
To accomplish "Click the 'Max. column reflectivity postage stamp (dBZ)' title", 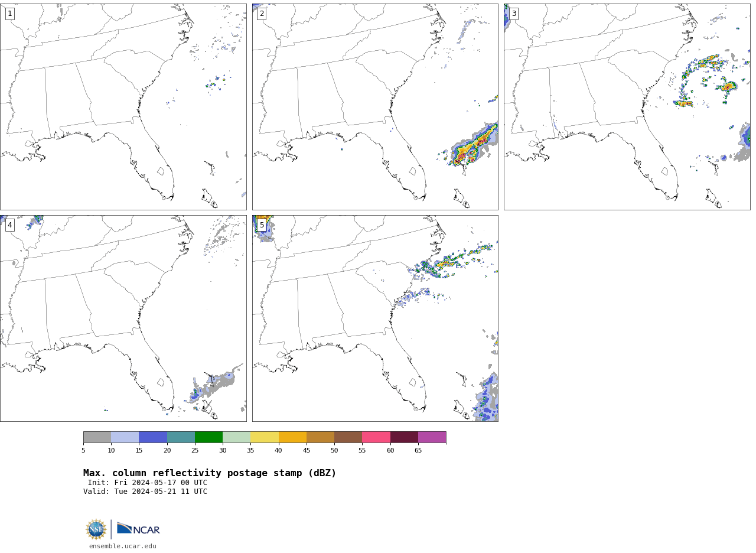I will 210,473.
